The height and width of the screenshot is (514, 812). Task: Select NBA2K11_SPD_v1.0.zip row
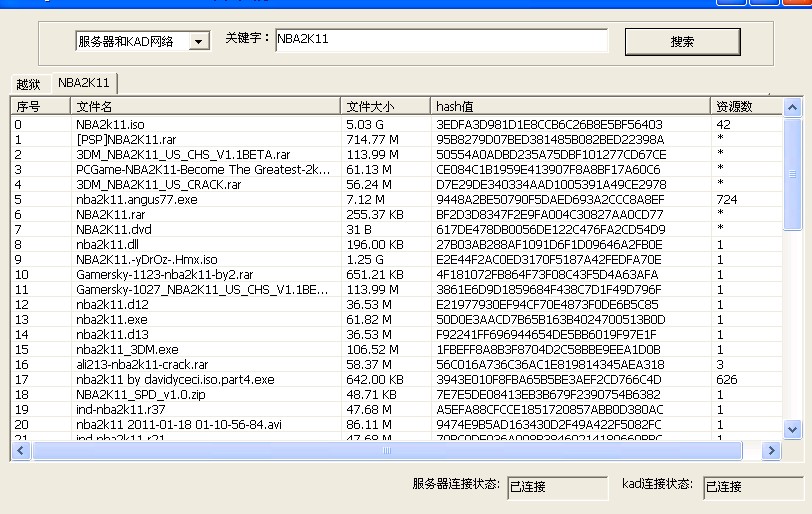[x=397, y=394]
